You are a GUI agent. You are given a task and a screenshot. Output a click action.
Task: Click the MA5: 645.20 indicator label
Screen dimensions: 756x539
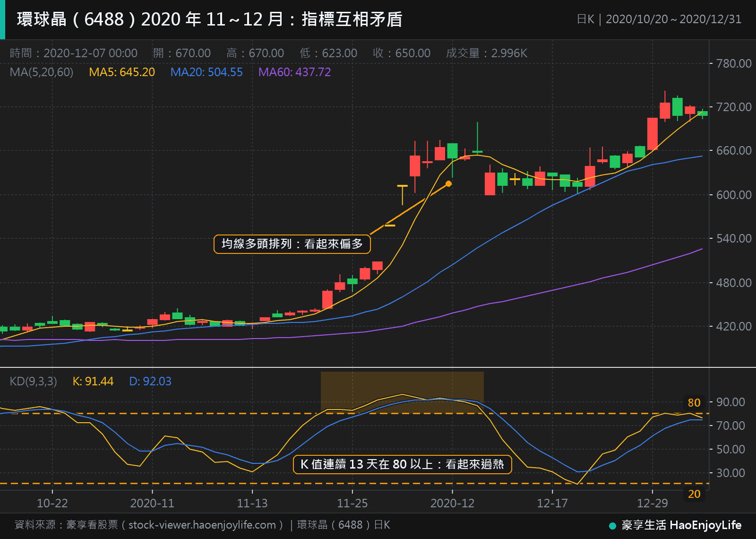(x=122, y=72)
